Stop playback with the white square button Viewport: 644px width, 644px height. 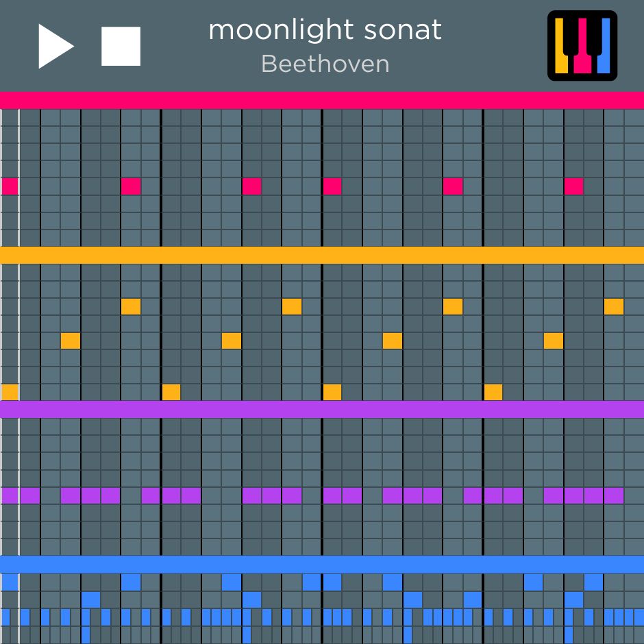pos(121,46)
